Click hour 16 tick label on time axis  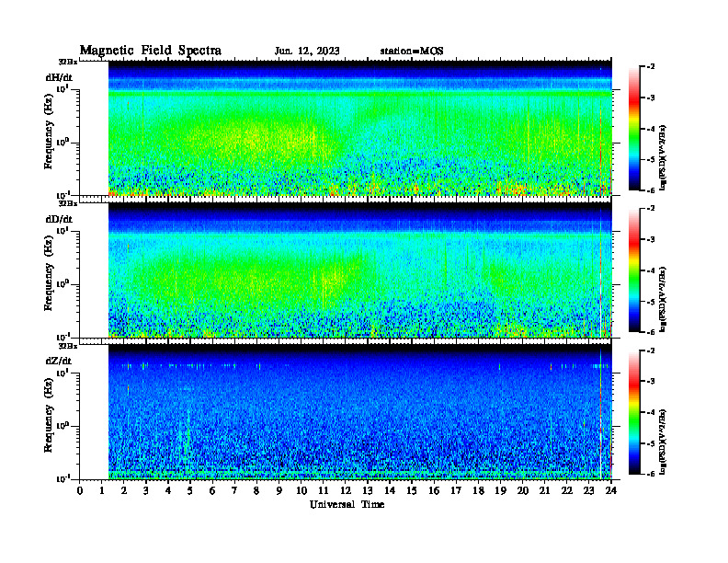pyautogui.click(x=434, y=491)
